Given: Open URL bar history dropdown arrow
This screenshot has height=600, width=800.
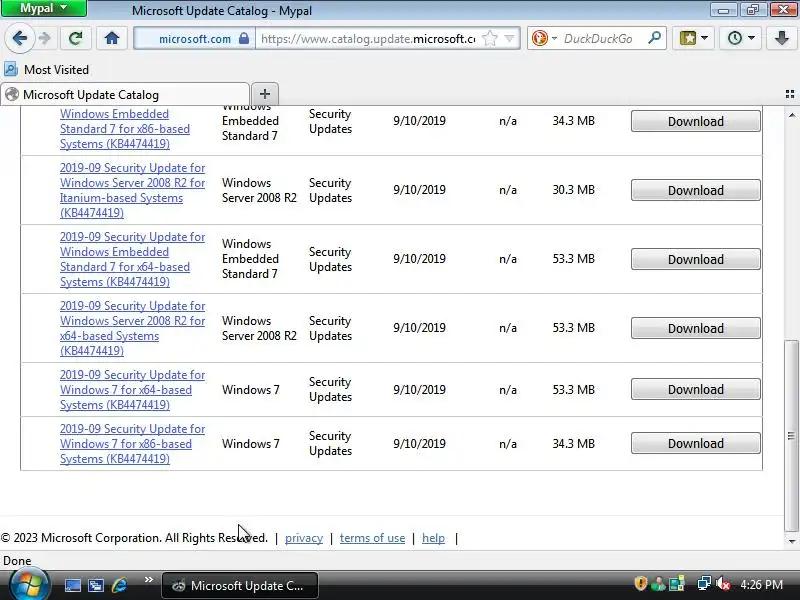Looking at the screenshot, I should [509, 38].
